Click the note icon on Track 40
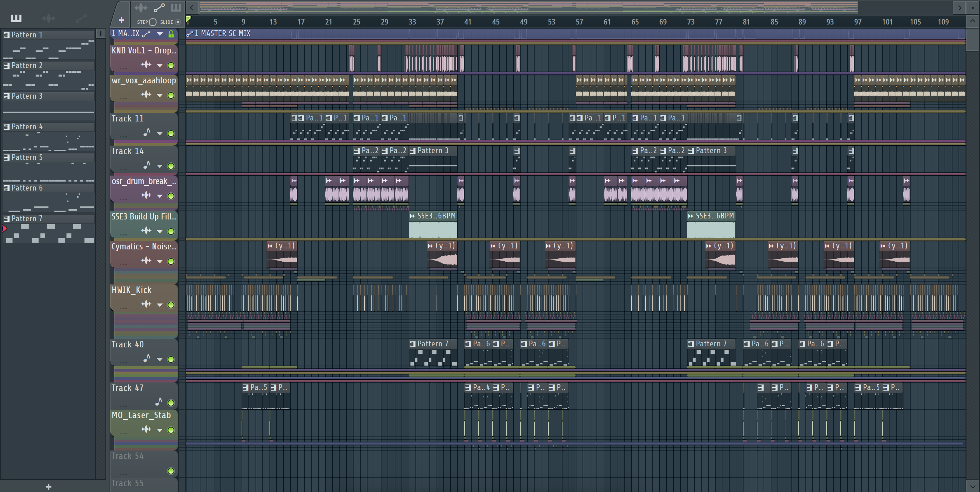Screen dimensions: 980x492 coord(147,358)
